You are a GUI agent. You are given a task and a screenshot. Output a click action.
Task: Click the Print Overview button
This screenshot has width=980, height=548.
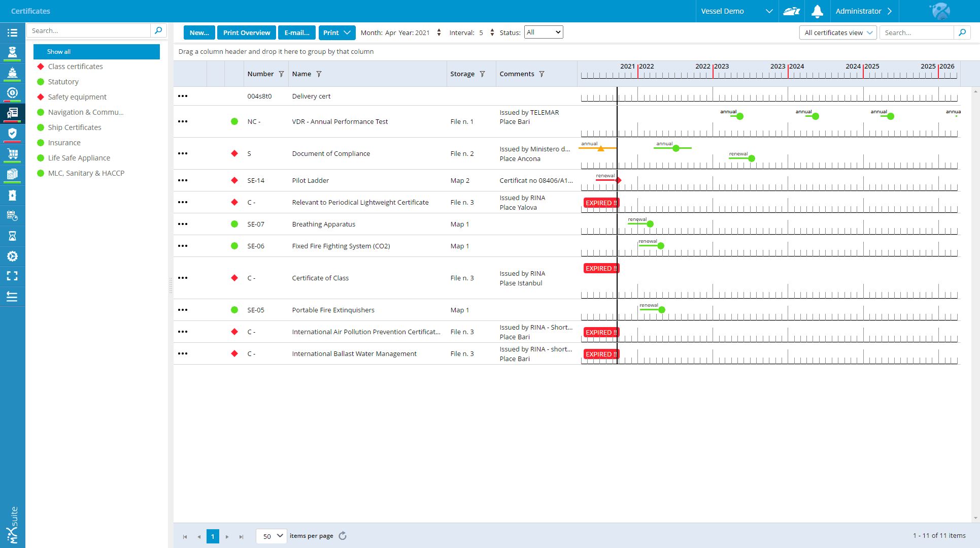click(x=247, y=33)
